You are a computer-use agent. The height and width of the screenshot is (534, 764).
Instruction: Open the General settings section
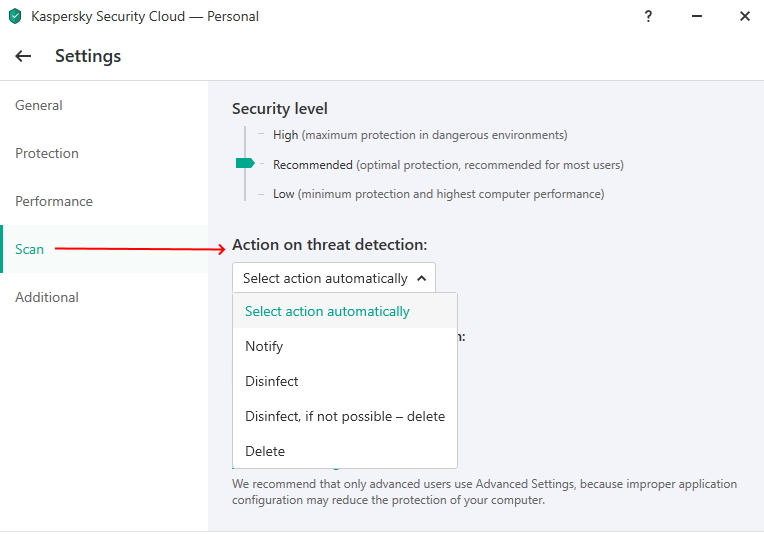(x=38, y=105)
